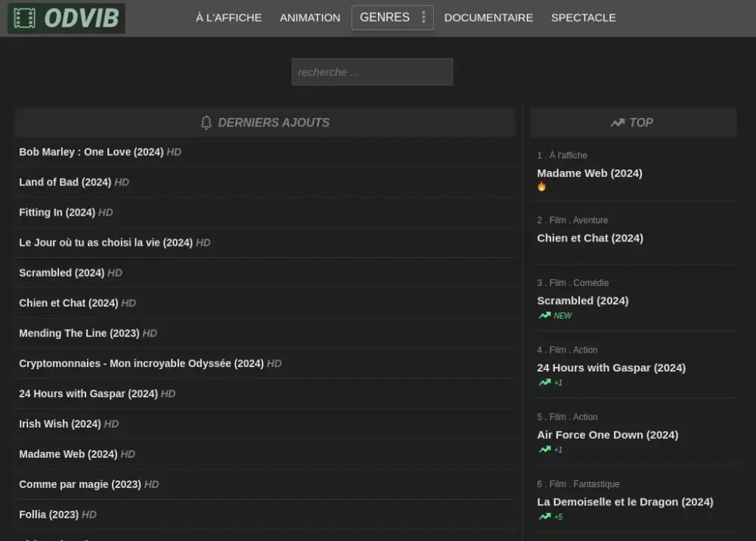Click the '5 . Film . Action' label
Viewport: 756px width, 541px height.
(x=567, y=417)
